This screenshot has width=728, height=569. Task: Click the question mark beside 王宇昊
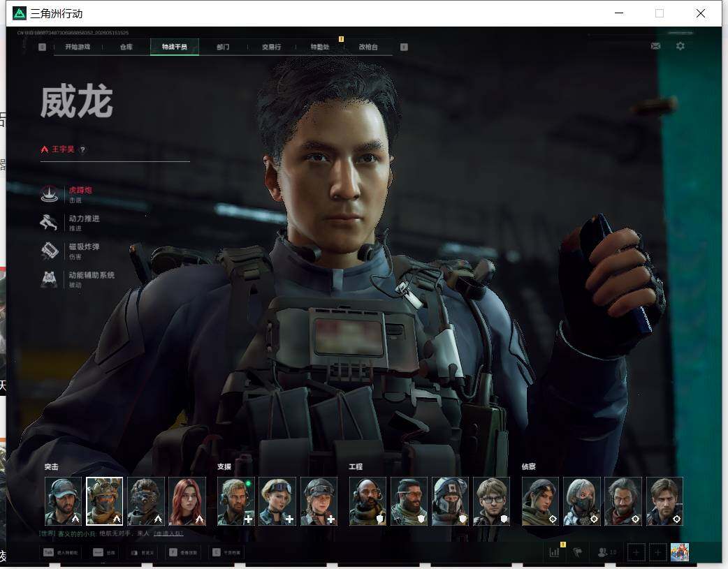point(82,149)
